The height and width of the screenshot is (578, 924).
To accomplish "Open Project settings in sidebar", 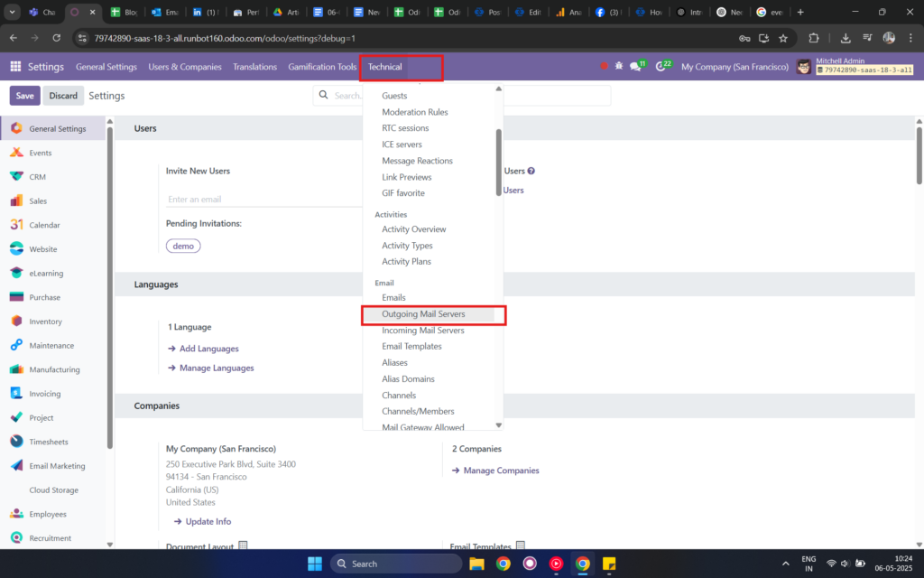I will pos(53,418).
